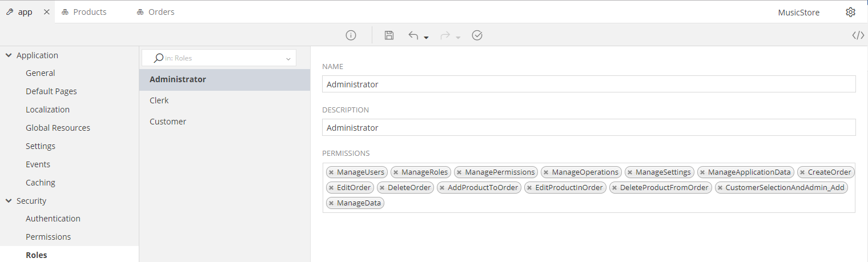Collapse the Security tree section
This screenshot has height=262, width=868.
click(9, 201)
